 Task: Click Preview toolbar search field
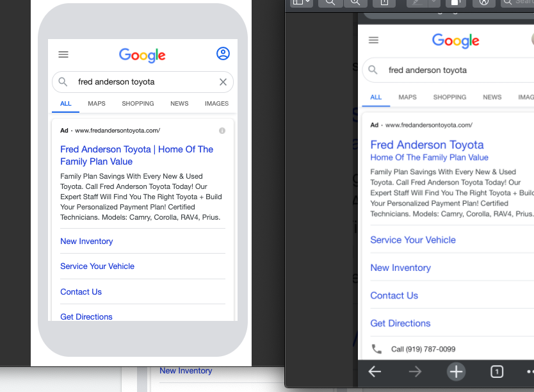coord(517,3)
